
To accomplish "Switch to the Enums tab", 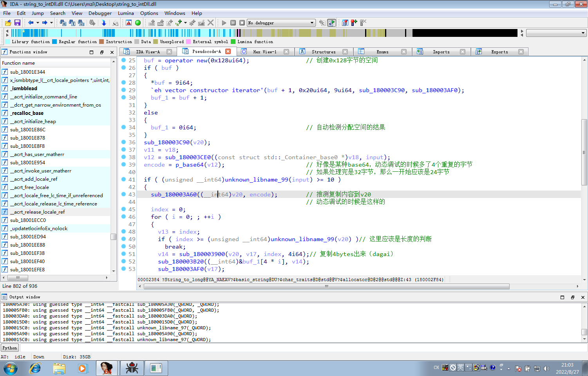I will 382,52.
